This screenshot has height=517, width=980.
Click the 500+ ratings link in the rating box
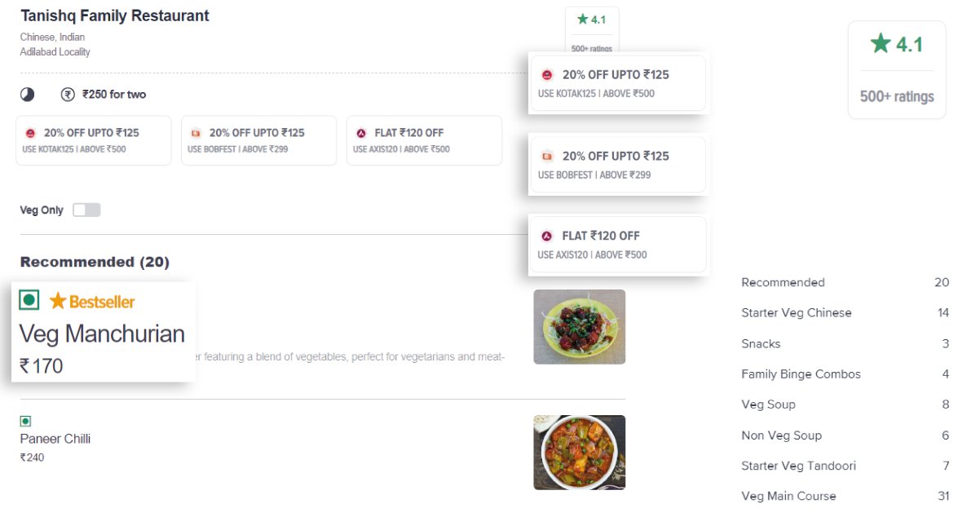click(x=897, y=95)
